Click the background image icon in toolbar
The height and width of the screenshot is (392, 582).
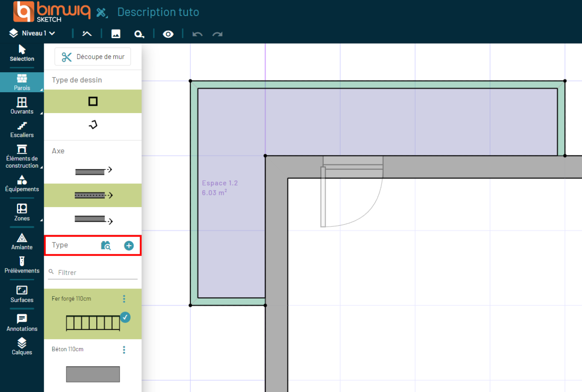[116, 34]
